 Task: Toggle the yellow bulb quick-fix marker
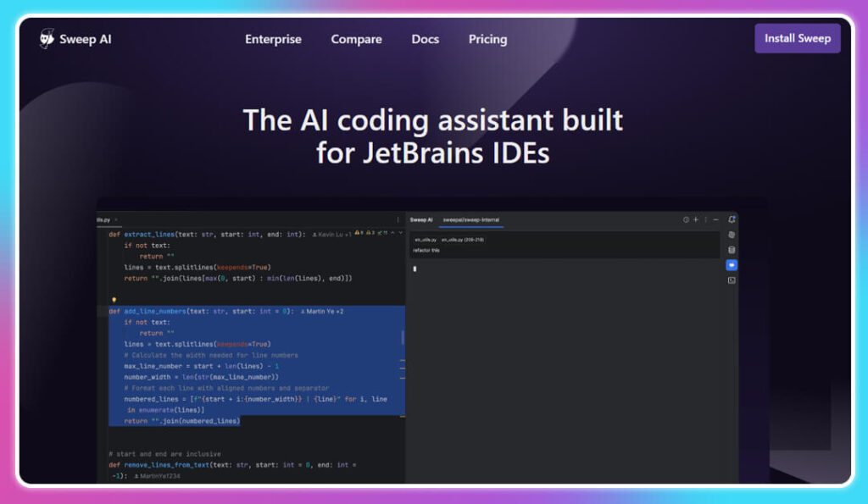(x=114, y=300)
